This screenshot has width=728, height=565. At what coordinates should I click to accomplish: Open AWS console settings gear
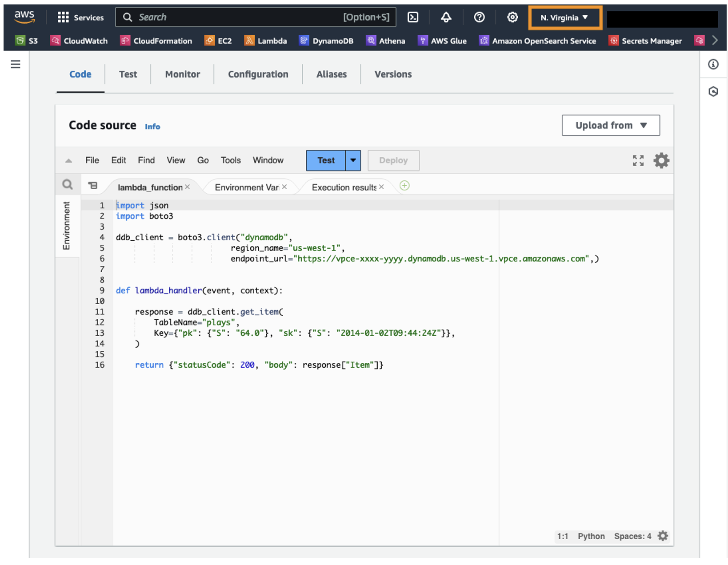click(512, 17)
